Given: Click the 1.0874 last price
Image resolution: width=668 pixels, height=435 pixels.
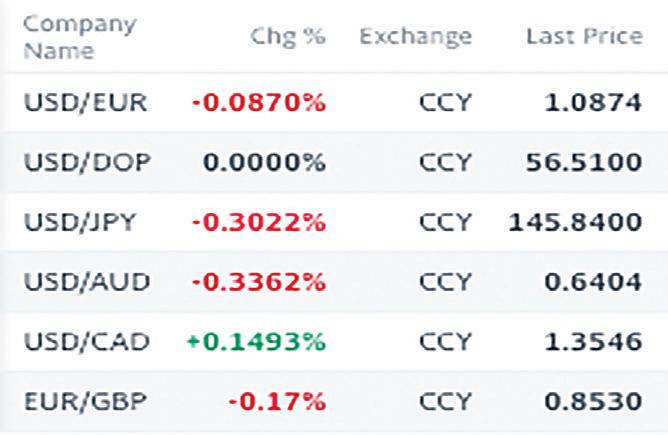Looking at the screenshot, I should pyautogui.click(x=593, y=103).
